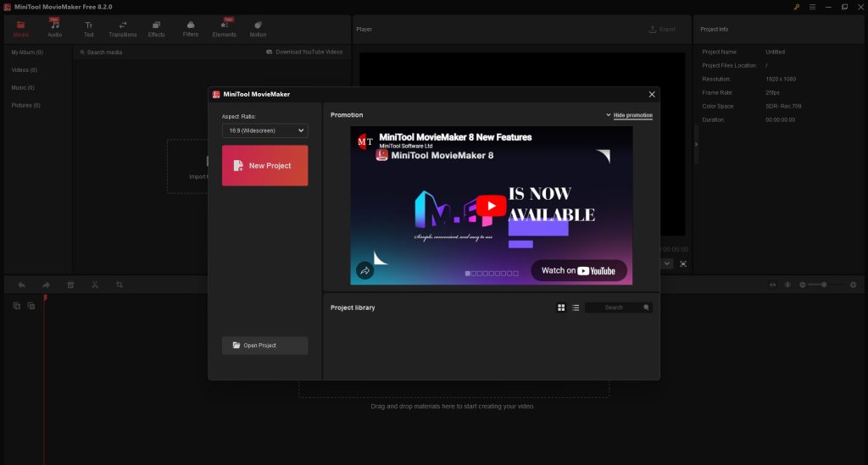Open the Media tab in the toolbar
The height and width of the screenshot is (465, 868).
20,29
